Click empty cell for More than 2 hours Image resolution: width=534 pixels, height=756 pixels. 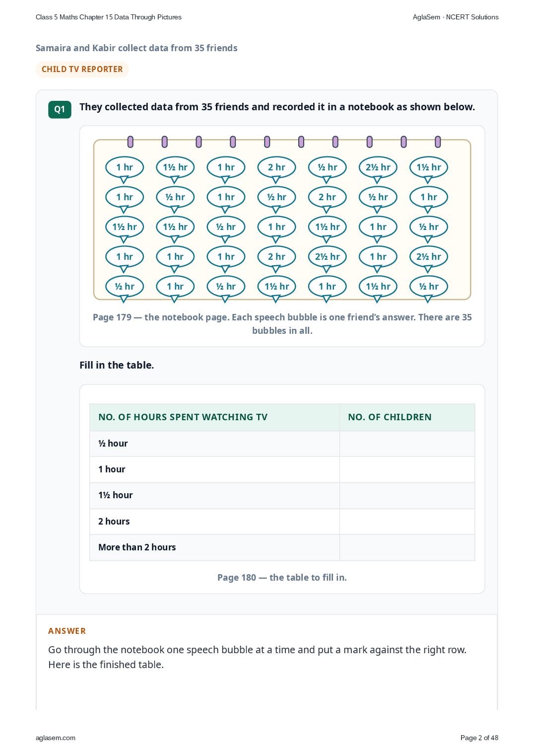[x=407, y=547]
